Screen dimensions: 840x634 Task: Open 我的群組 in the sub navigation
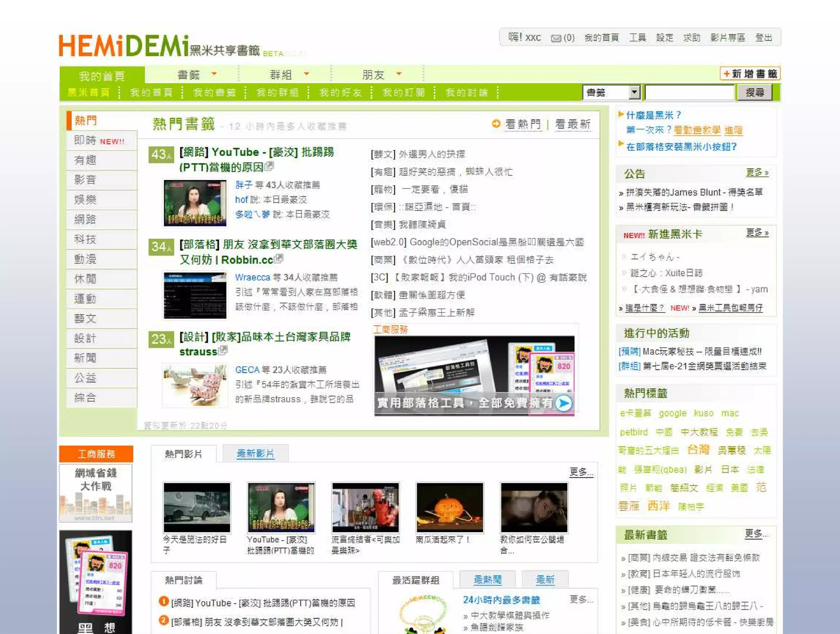tap(277, 92)
